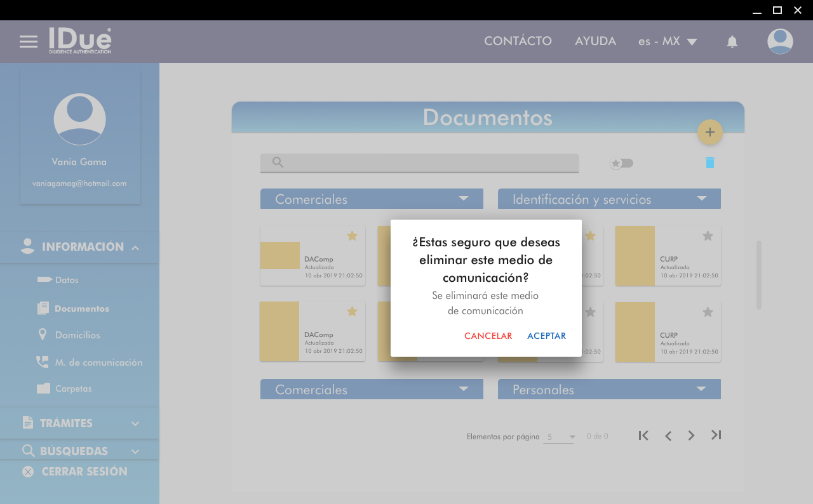Image resolution: width=813 pixels, height=504 pixels.
Task: Open Domicilios in the sidebar
Action: pyautogui.click(x=77, y=335)
